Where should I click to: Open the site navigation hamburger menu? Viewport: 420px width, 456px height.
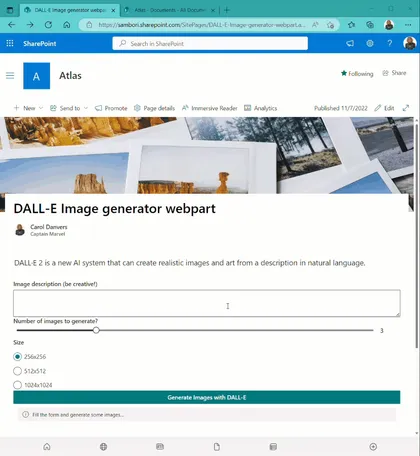10,76
